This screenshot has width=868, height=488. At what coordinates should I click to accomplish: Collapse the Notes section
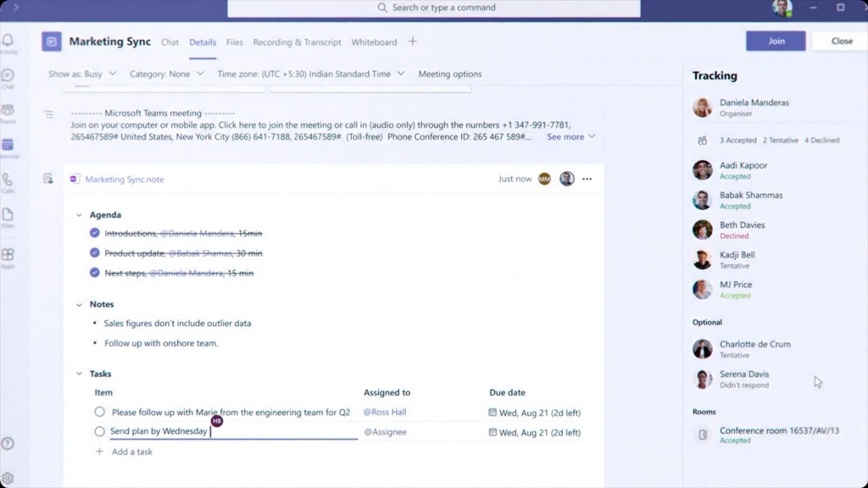pyautogui.click(x=79, y=304)
